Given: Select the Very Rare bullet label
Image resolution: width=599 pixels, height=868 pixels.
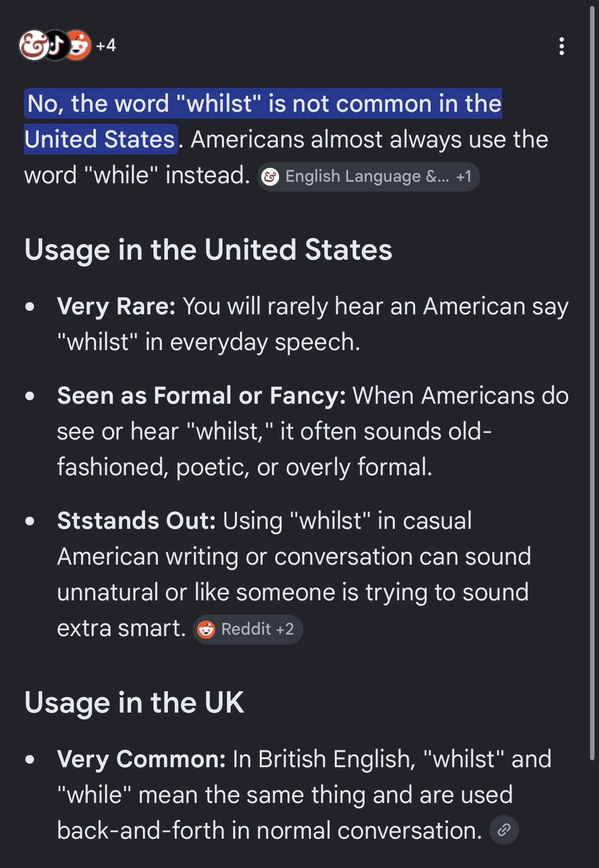Looking at the screenshot, I should pyautogui.click(x=116, y=306).
